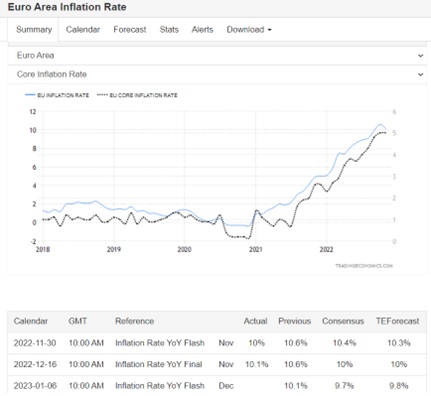Click Inflation Rate YoY Flash Nov reference
Image resolution: width=431 pixels, height=396 pixels.
point(160,343)
